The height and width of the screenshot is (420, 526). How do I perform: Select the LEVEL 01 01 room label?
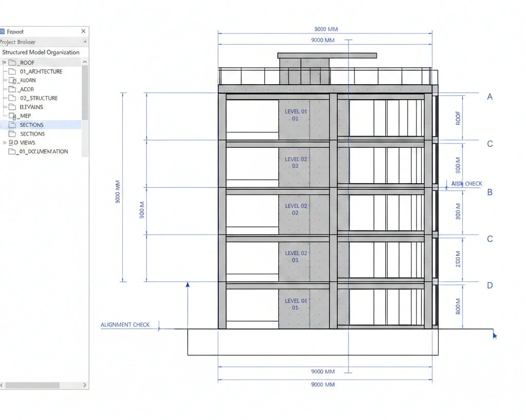pos(295,304)
